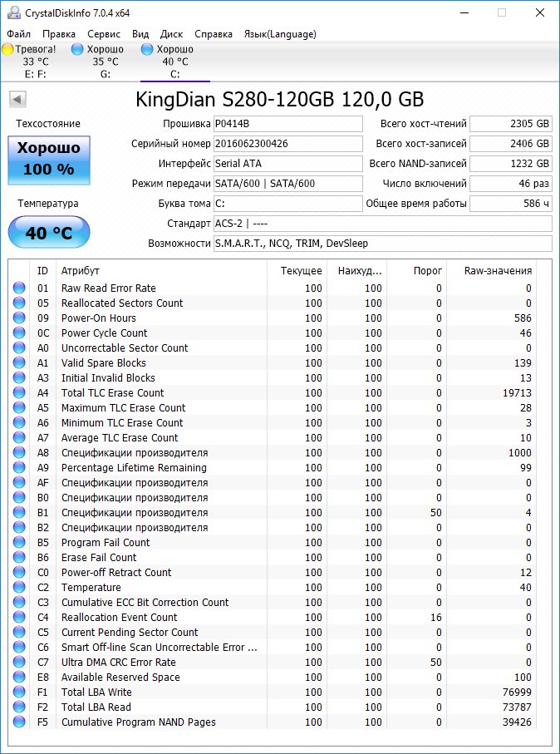Click status orb for Erase Fail Count

(x=19, y=557)
